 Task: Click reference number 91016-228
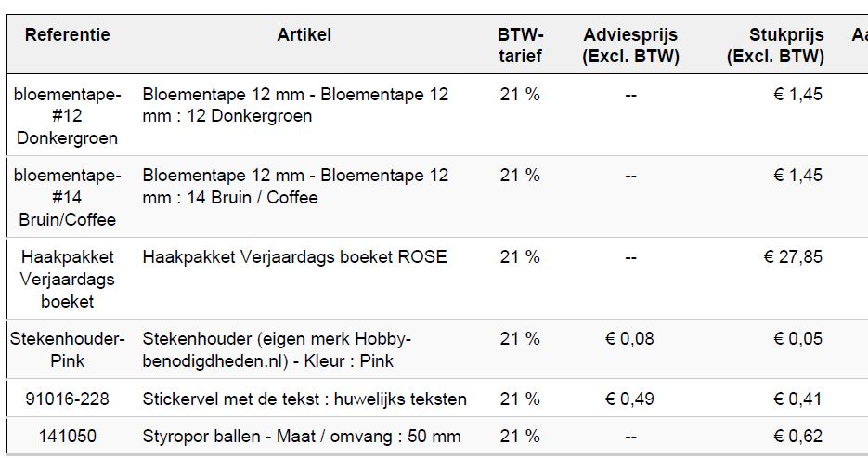click(x=67, y=399)
